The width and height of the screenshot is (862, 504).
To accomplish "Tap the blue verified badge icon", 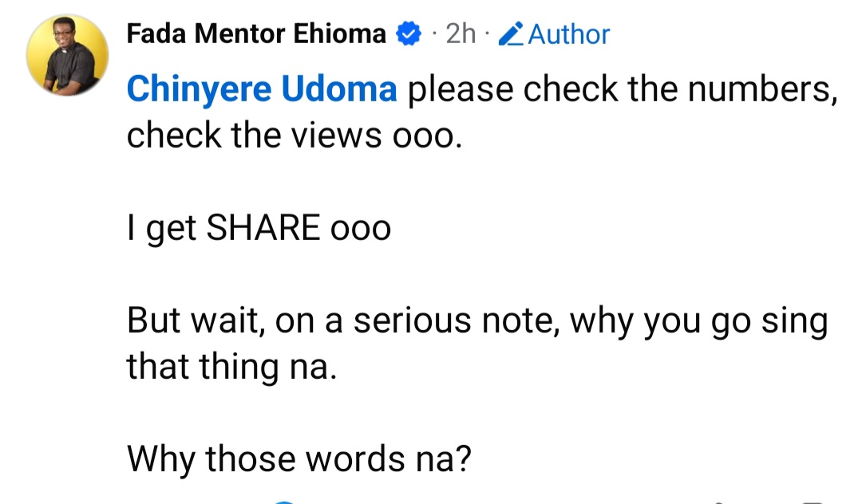I will 408,34.
